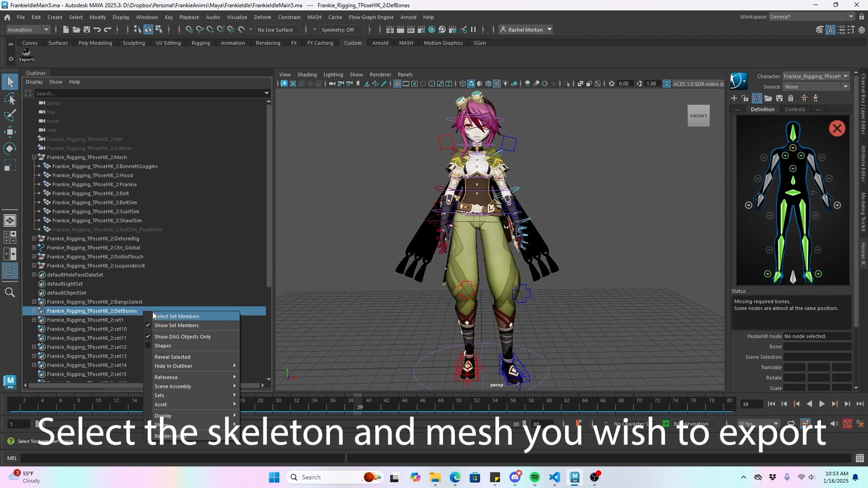The width and height of the screenshot is (868, 488).
Task: Open the Rachel Morton account dropdown
Action: click(526, 30)
